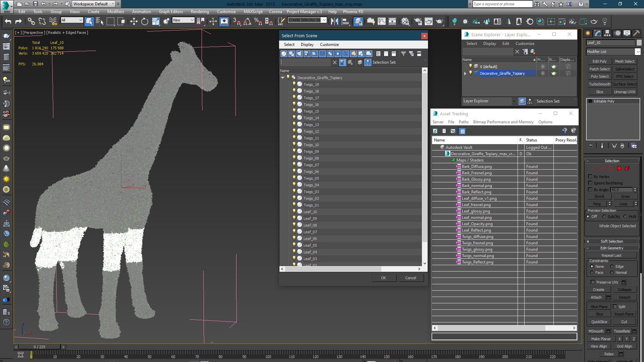
Task: Toggle the 3D Snaps magnet icon
Action: (x=236, y=21)
